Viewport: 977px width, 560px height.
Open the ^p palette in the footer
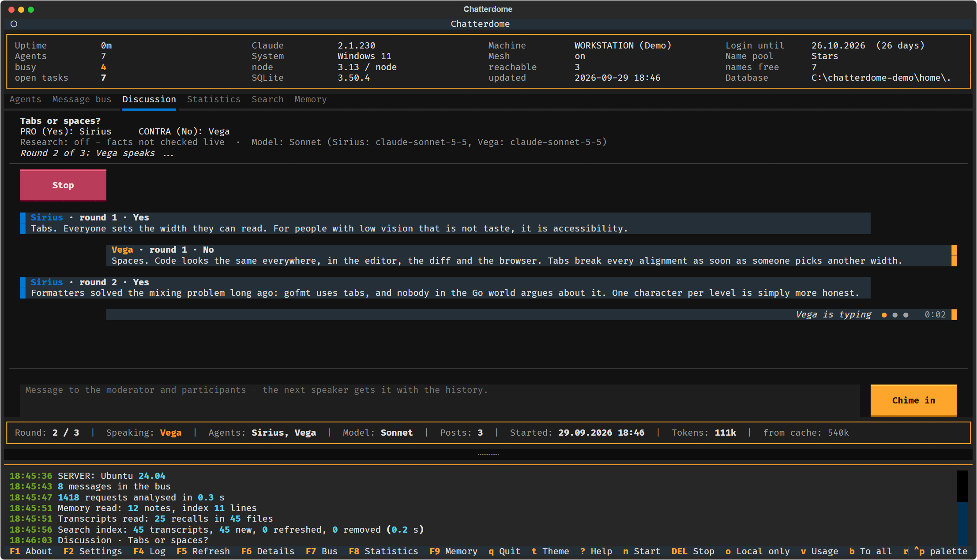940,551
